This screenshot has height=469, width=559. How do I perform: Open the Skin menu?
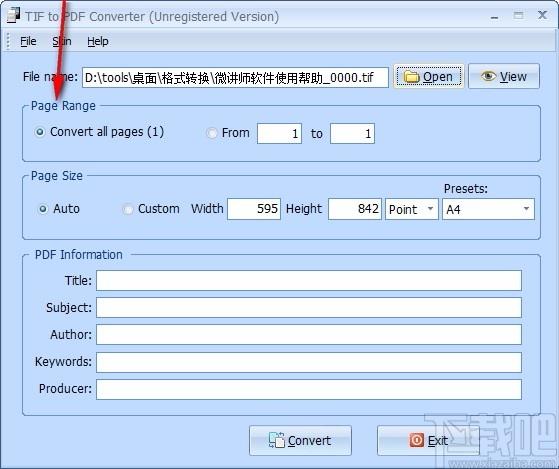(x=62, y=41)
